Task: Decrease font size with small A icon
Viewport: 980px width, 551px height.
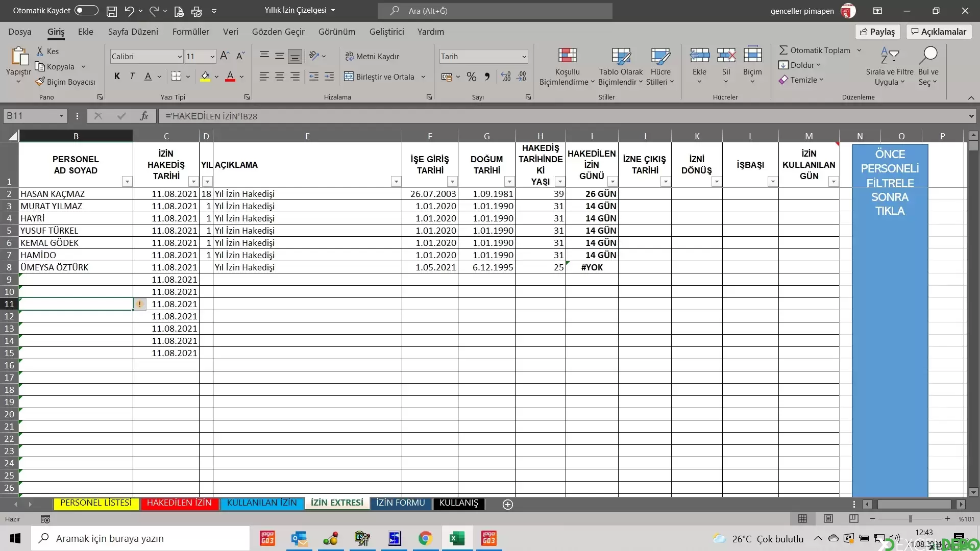Action: click(240, 56)
